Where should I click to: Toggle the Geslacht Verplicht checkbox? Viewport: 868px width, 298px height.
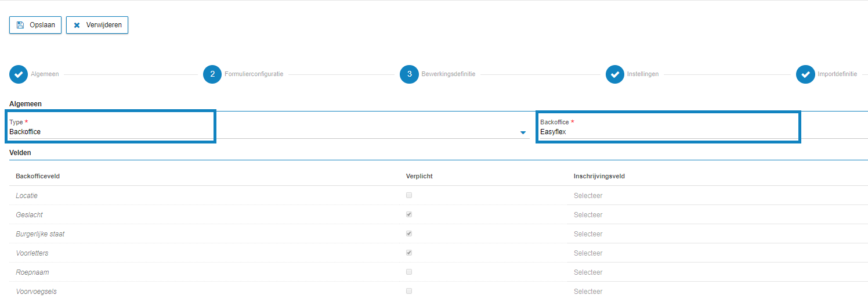409,214
